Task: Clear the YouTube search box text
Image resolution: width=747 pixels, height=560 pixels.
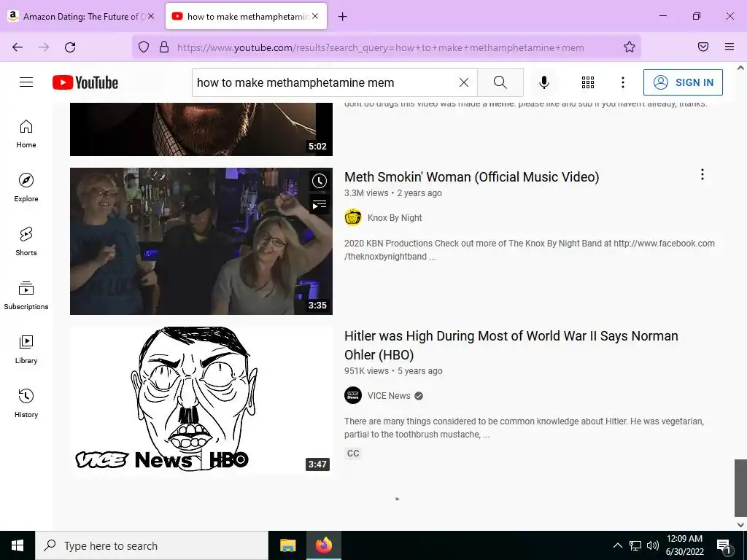Action: coord(463,82)
